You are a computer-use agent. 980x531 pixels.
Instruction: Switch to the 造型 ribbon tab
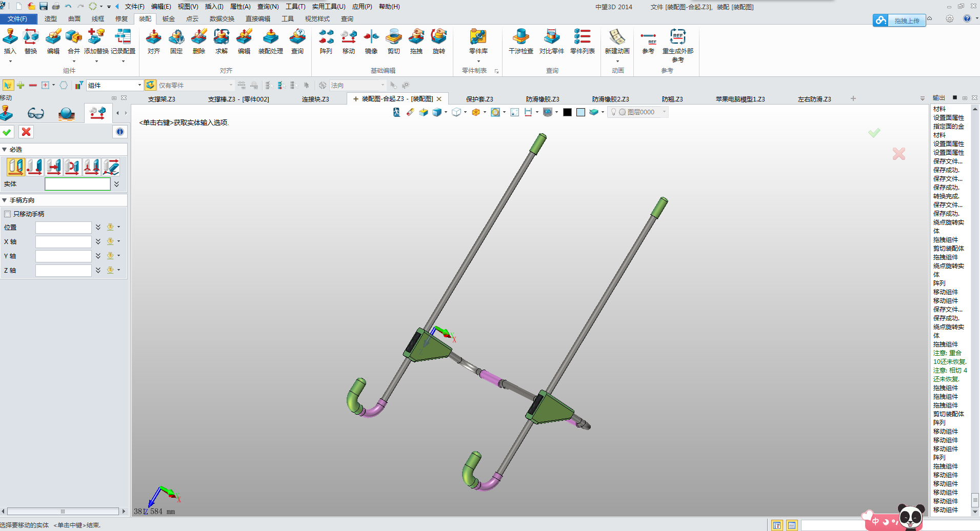coord(51,19)
